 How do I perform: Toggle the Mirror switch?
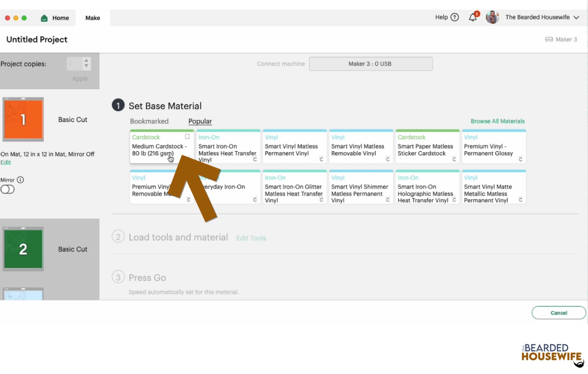pos(7,189)
